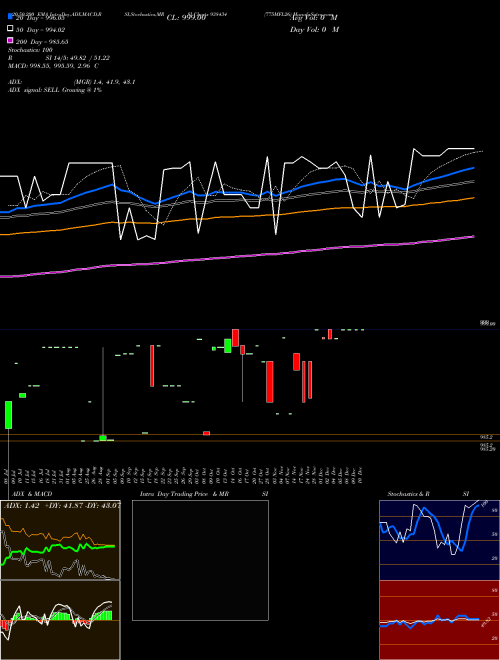Click the empty intraday trading price panel
This screenshot has height=660, width=500.
click(x=200, y=560)
